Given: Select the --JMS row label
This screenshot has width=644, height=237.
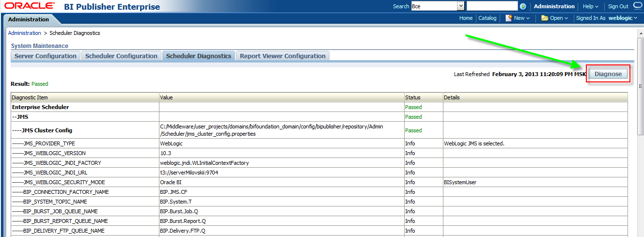Looking at the screenshot, I should pyautogui.click(x=20, y=117).
